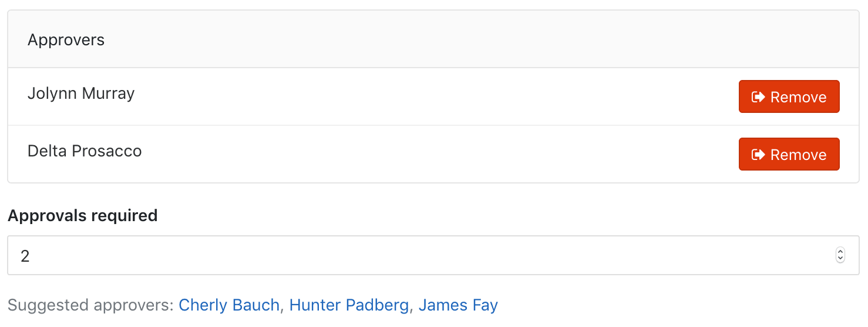Select the empty area of Jolynn Murray's row
The image size is (868, 327).
point(435,96)
